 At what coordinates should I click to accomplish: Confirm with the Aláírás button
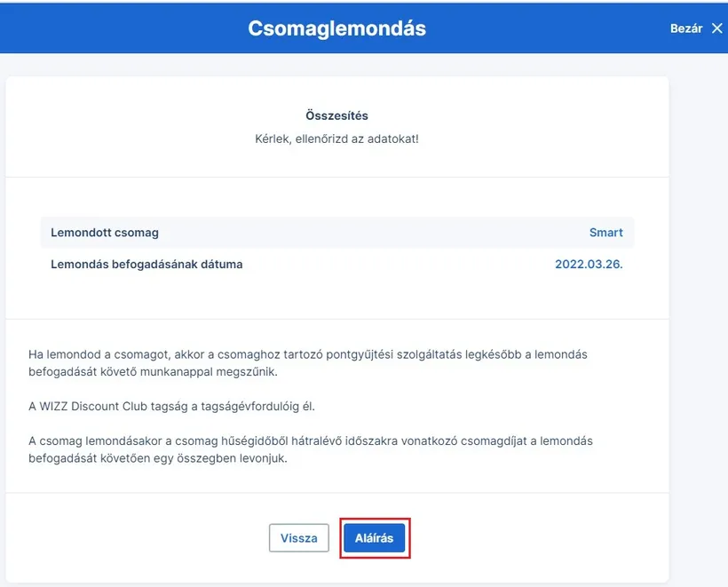tap(374, 538)
